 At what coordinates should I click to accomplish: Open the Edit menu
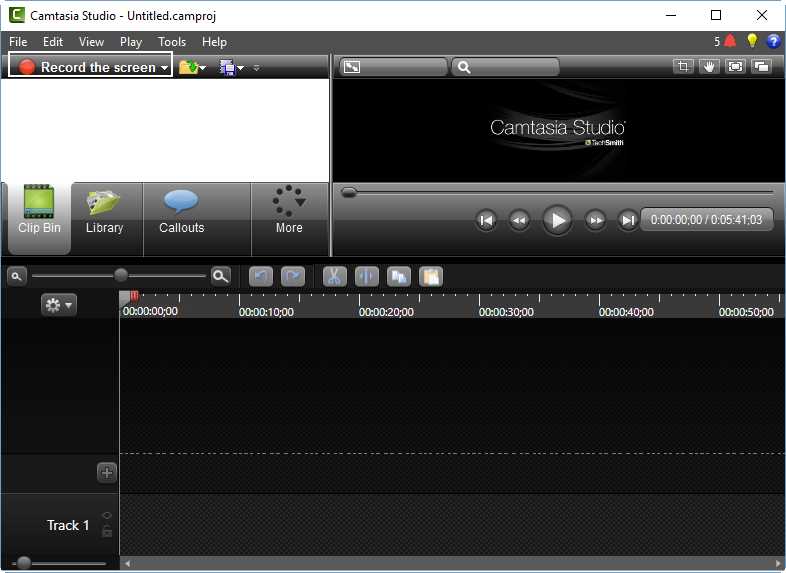click(x=53, y=42)
